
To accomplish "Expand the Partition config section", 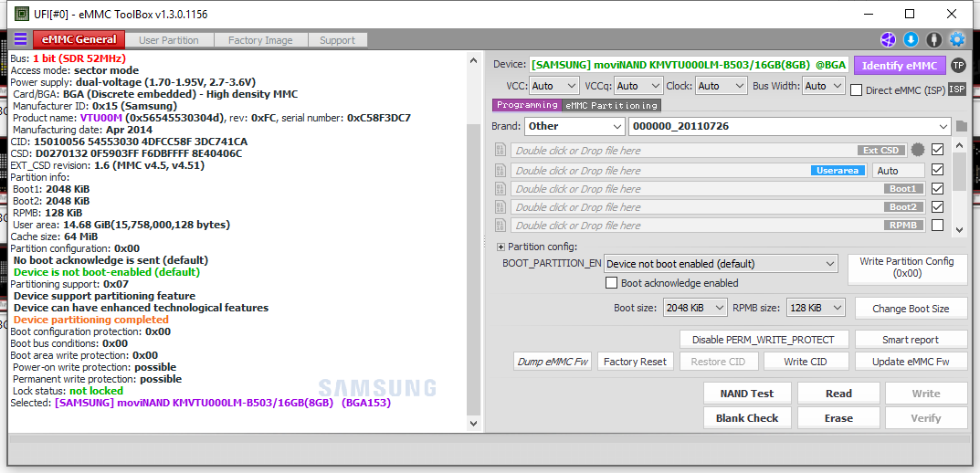I will [x=501, y=247].
